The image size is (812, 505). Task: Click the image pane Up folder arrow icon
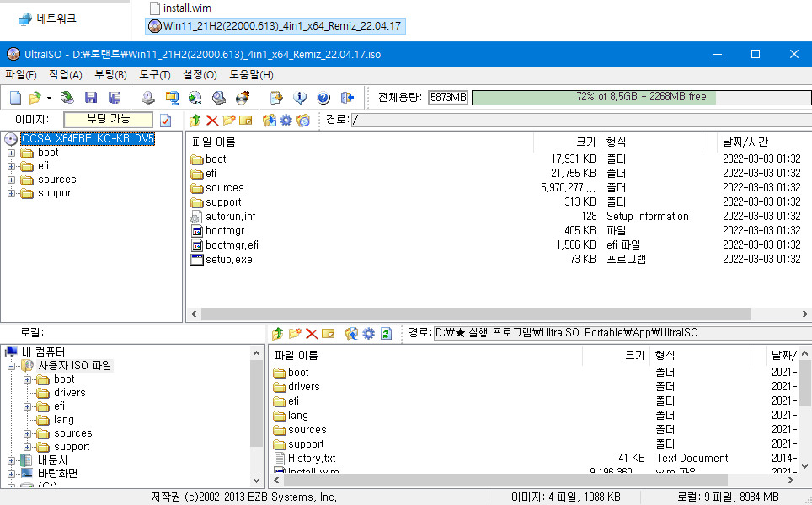pos(195,121)
